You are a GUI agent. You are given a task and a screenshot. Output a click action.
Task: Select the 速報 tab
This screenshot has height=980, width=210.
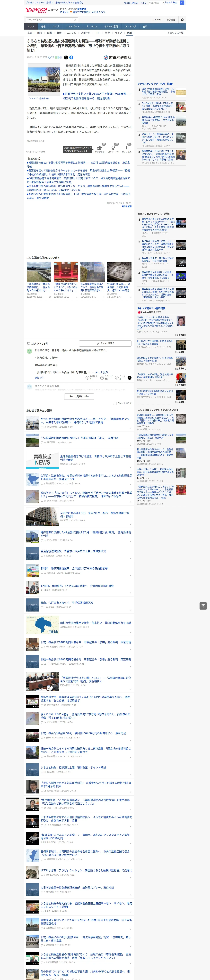coord(43,26)
